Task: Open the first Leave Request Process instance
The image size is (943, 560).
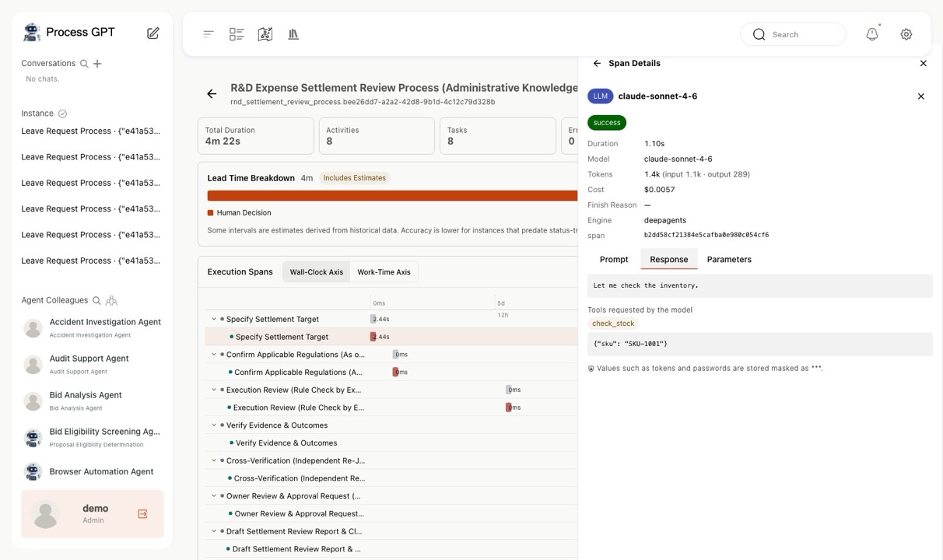Action: 90,131
